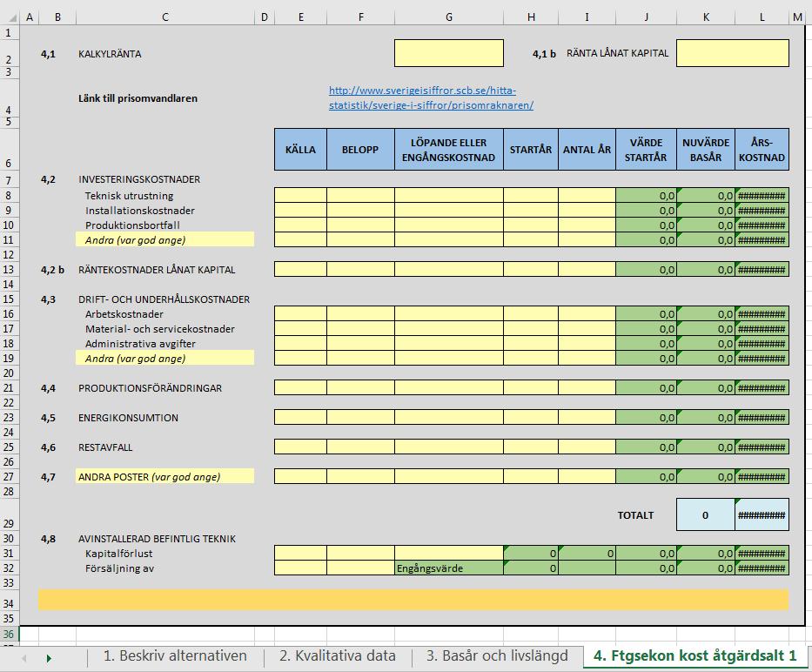This screenshot has height=672, width=812.
Task: Select row 36 header
Action: tap(9, 634)
